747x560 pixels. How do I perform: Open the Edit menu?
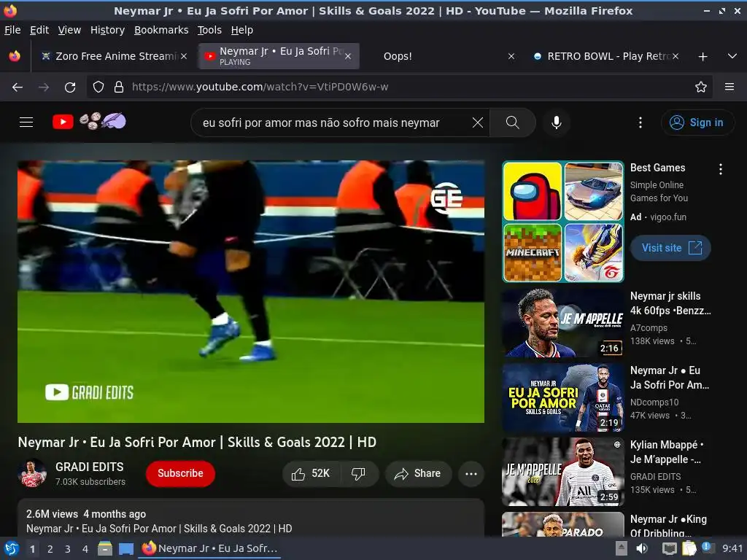click(39, 30)
